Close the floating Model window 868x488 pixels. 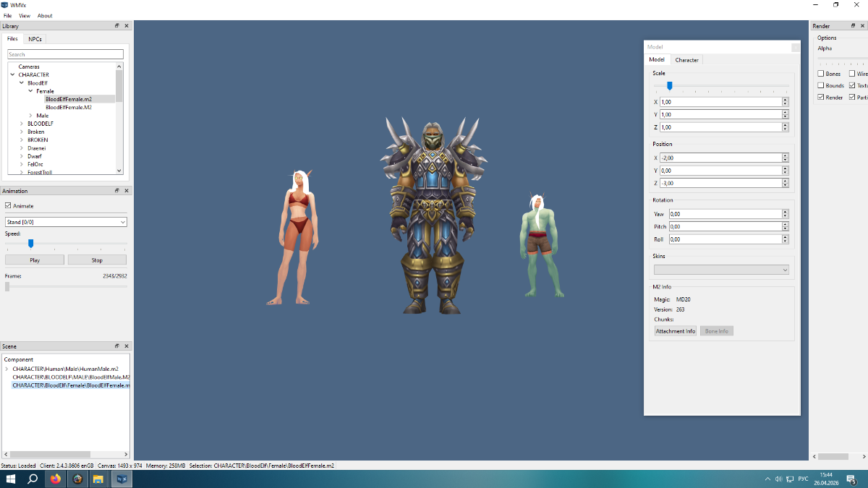point(795,47)
